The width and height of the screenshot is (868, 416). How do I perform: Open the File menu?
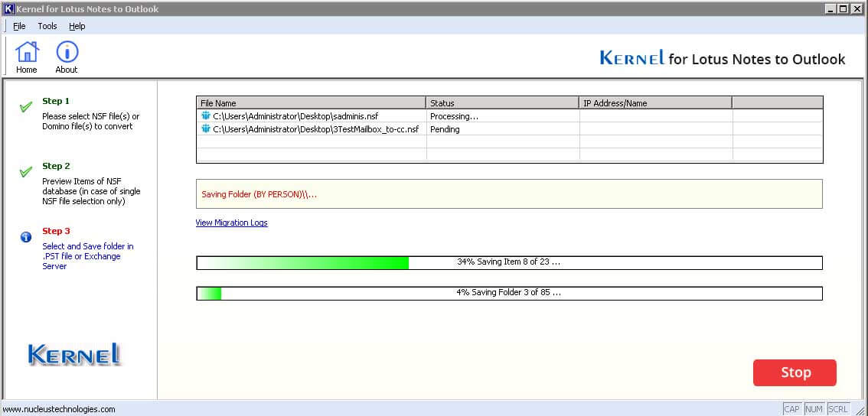point(19,26)
